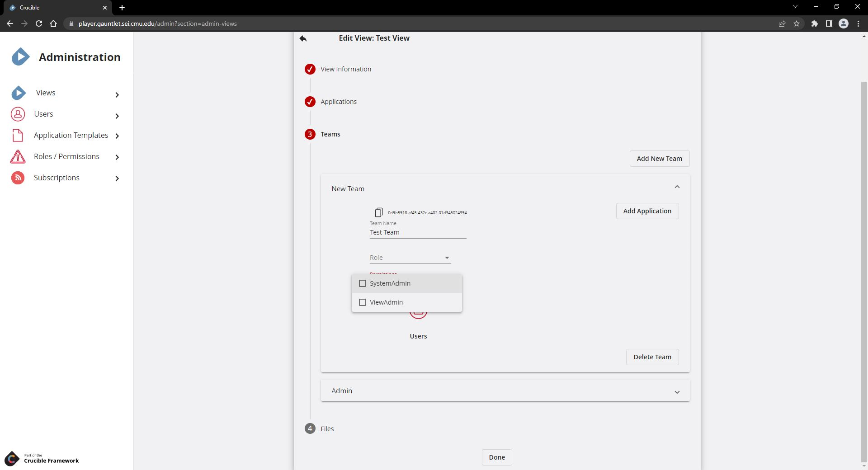Screen dimensions: 868x470
Task: Click the Application Templates document icon
Action: (18, 136)
